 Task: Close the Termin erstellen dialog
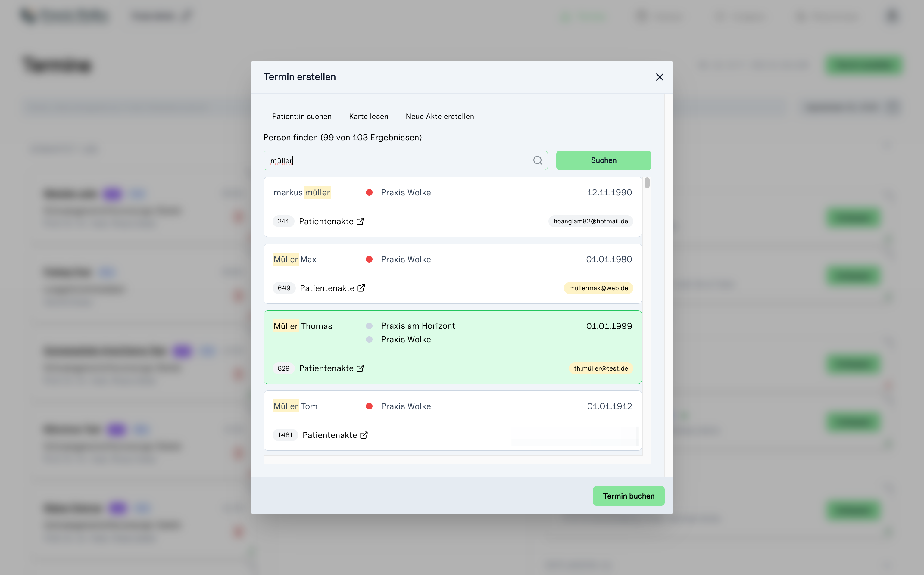point(660,77)
